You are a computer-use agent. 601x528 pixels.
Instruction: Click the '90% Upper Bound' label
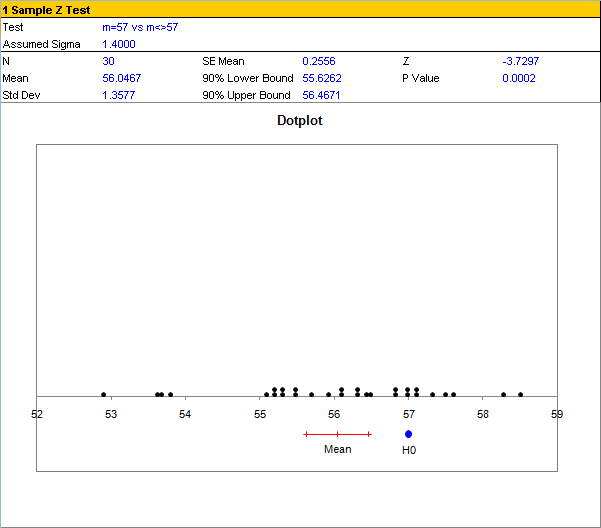[x=246, y=95]
